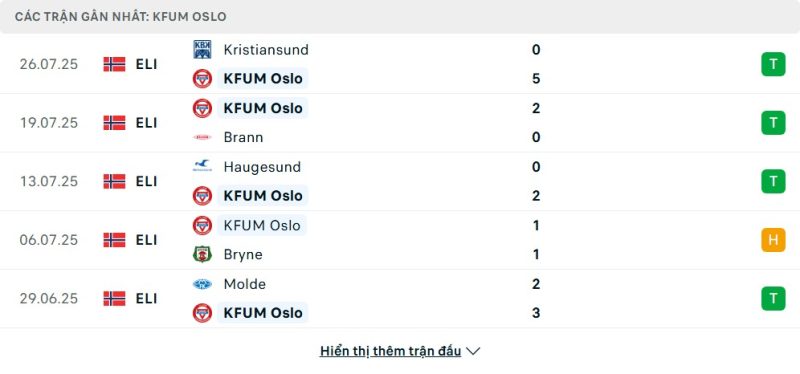The image size is (800, 374).
Task: Click Norway flag in the 29.06.25 row
Action: click(114, 298)
